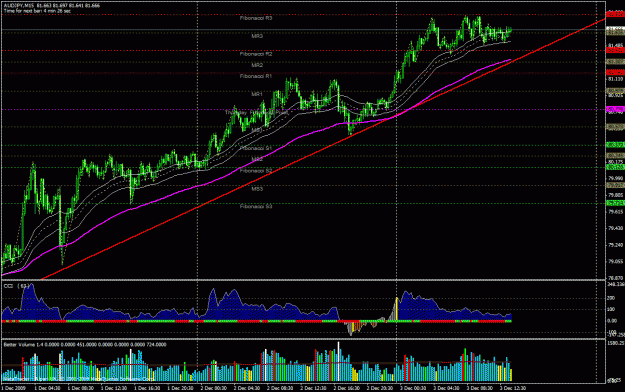
Task: Select the 'MS3' level label
Action: (x=257, y=189)
